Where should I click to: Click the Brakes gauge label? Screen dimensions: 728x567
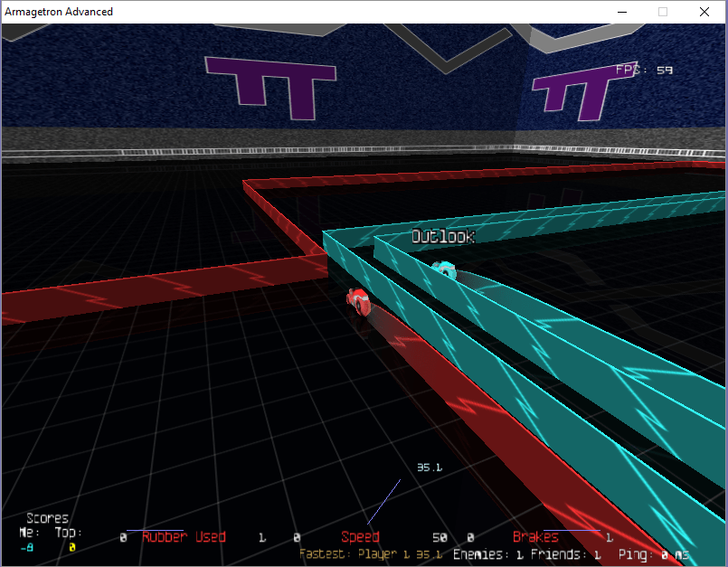click(535, 537)
